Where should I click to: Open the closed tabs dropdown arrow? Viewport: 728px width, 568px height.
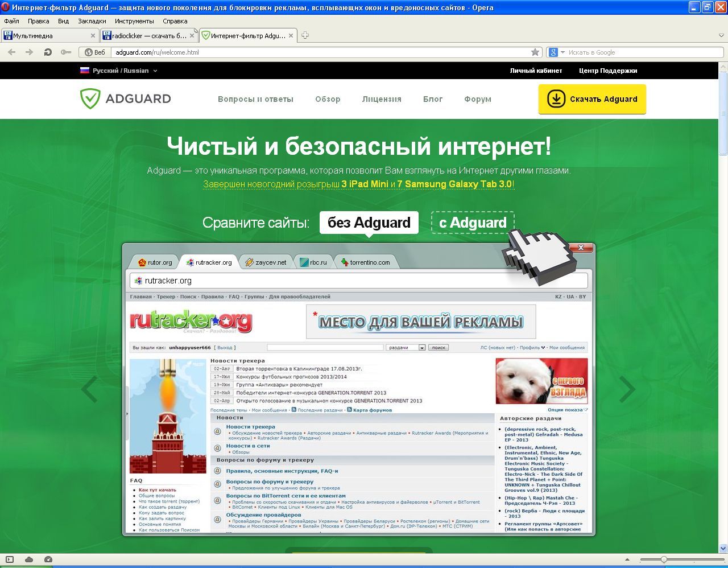pos(721,35)
